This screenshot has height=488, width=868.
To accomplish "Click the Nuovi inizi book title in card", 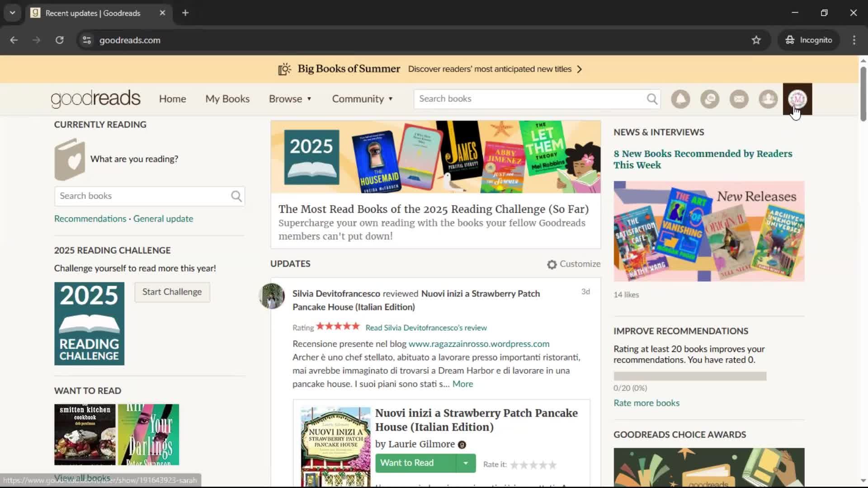I will [476, 420].
